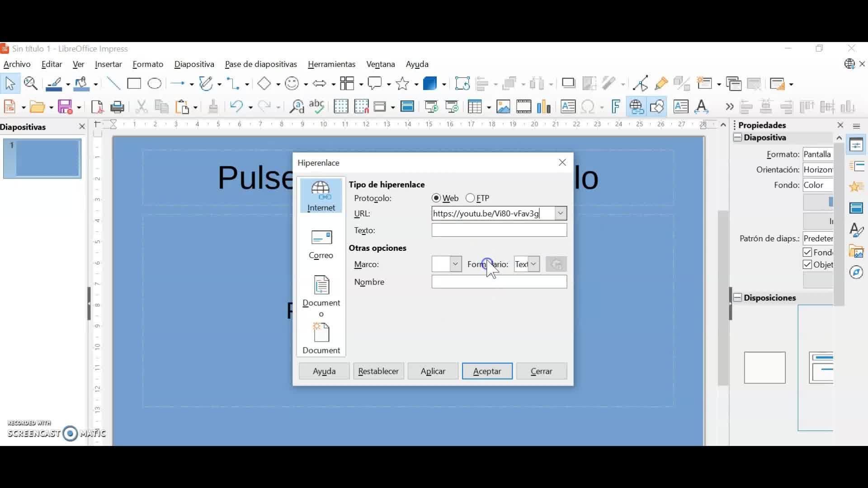This screenshot has width=868, height=488.
Task: Open the sidebar Navigator compass icon
Action: (x=856, y=272)
